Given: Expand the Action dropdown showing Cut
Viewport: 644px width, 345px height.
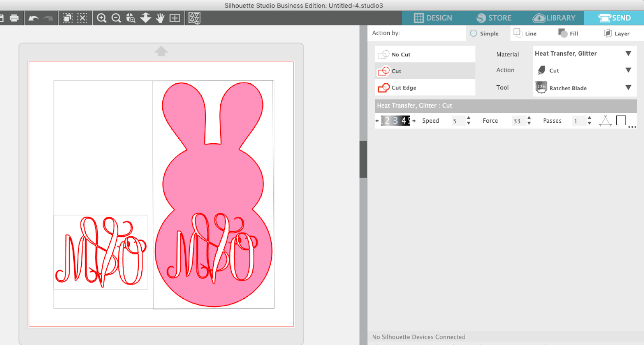Looking at the screenshot, I should coord(628,70).
